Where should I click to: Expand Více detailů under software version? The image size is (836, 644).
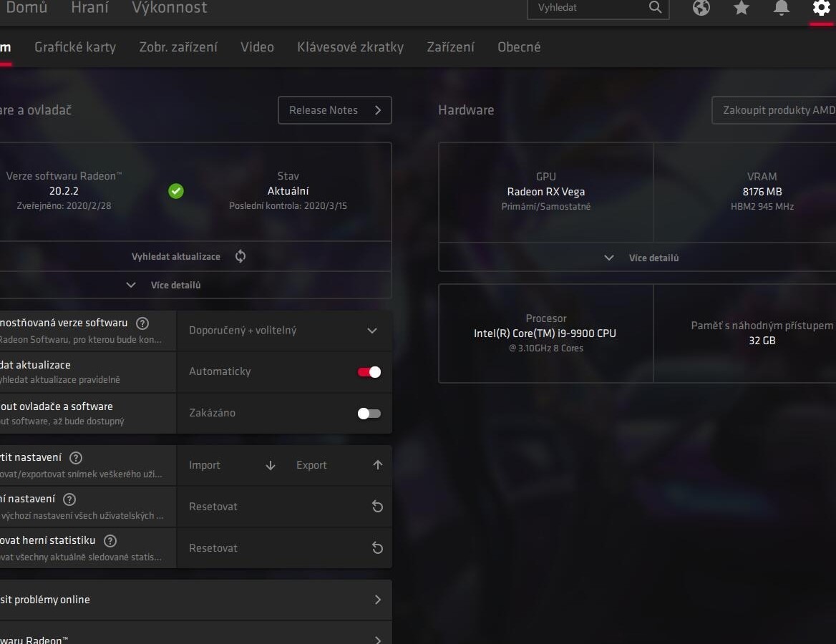[x=167, y=286]
